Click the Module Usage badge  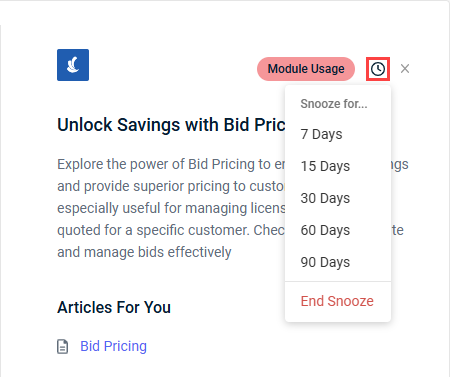(306, 69)
